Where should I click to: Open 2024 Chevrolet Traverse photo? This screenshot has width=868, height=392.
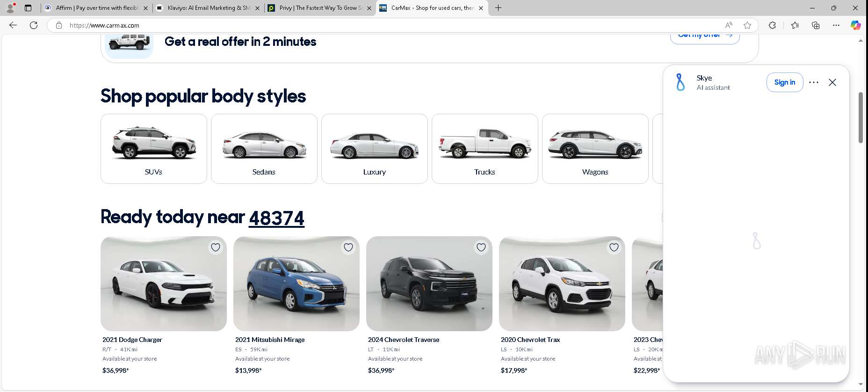point(429,284)
